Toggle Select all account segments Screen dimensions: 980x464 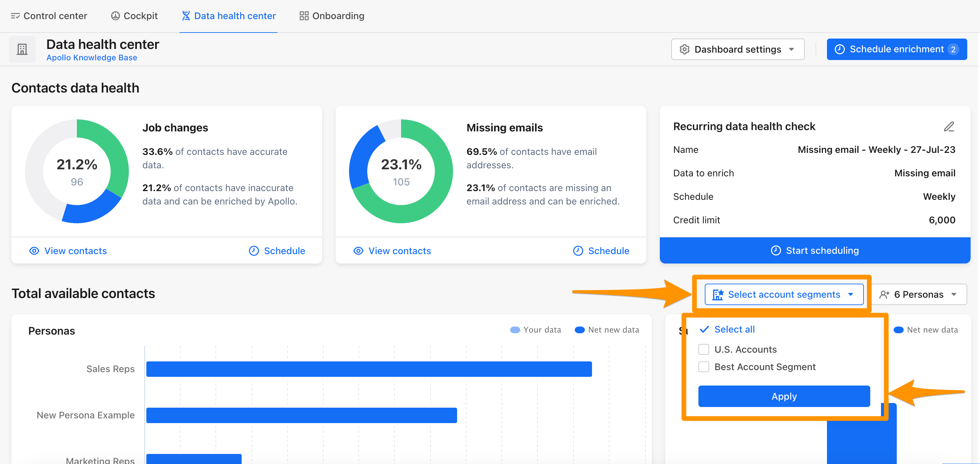(727, 330)
